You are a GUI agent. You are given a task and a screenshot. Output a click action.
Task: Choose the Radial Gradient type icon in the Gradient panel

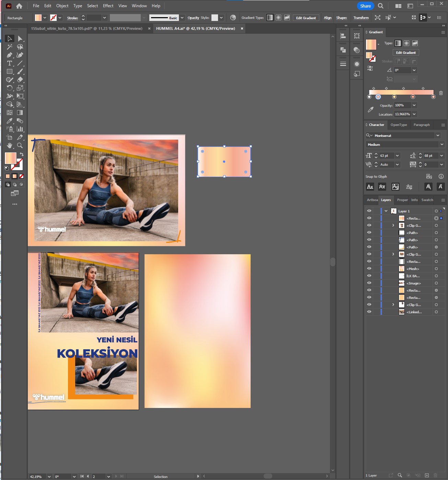pos(406,43)
